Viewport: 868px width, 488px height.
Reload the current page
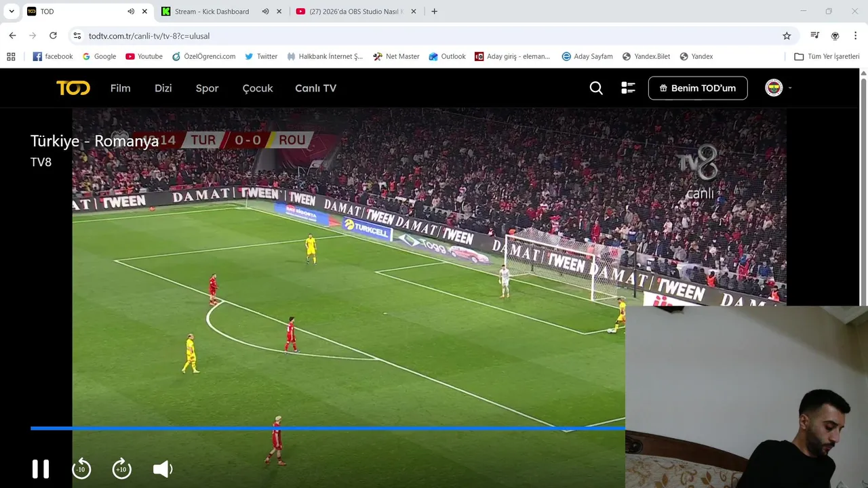tap(53, 36)
